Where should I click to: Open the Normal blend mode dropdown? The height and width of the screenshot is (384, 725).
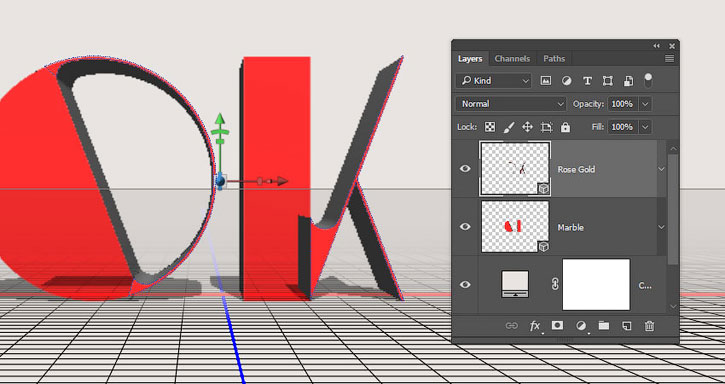click(x=511, y=104)
